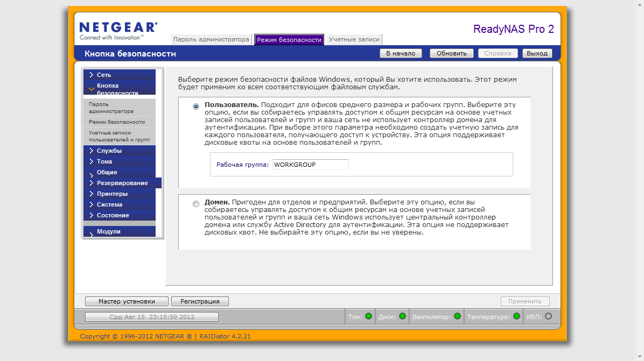Screen dimensions: 644x361
Task: Click the 'ReadyNAS Pro 2' product title
Action: pos(513,29)
